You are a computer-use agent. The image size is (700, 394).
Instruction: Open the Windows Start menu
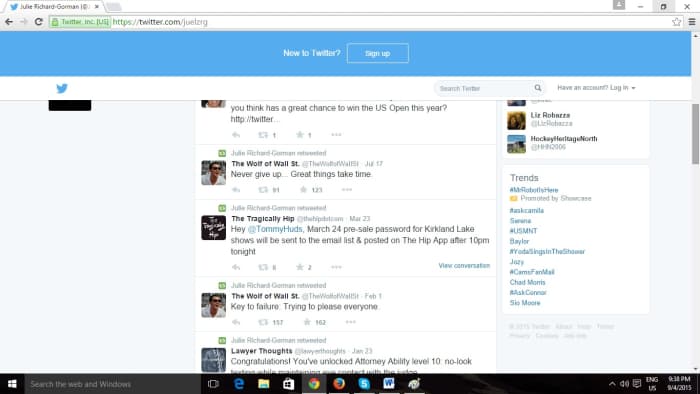pyautogui.click(x=12, y=384)
